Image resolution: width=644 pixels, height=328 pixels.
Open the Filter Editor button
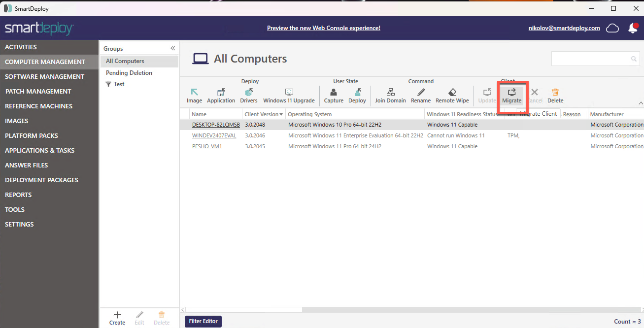click(203, 321)
